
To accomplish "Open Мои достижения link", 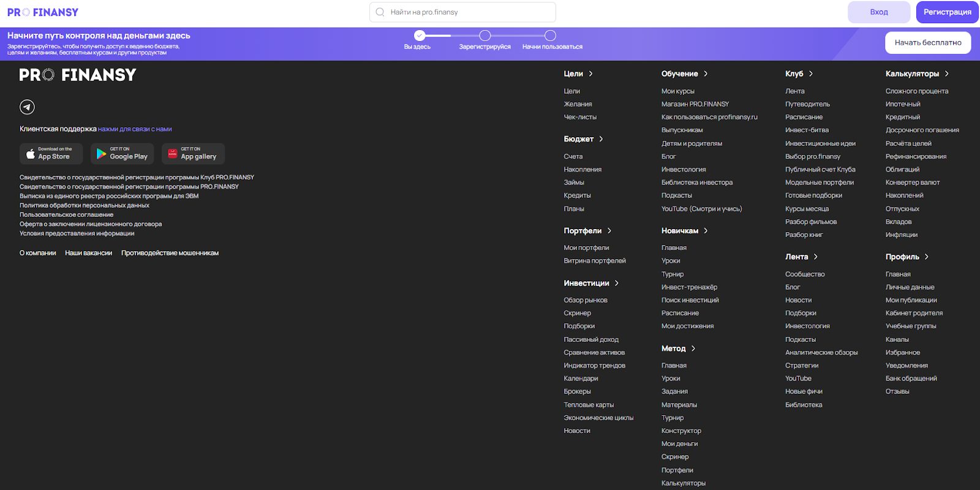I will 687,326.
